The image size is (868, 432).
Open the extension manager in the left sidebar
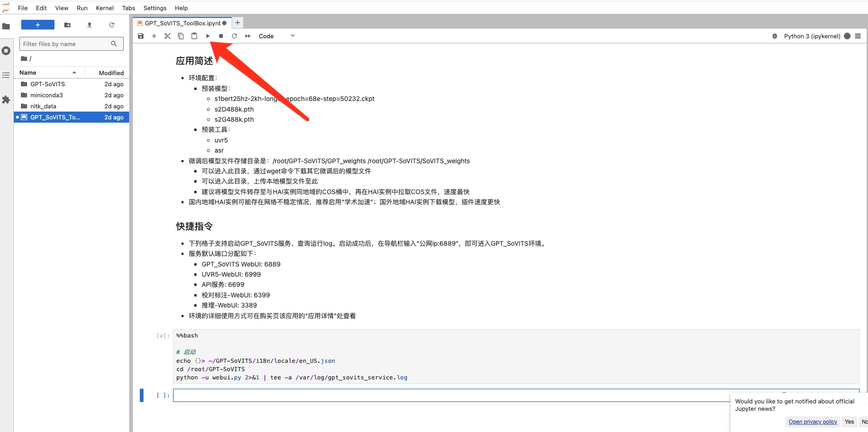coord(6,100)
